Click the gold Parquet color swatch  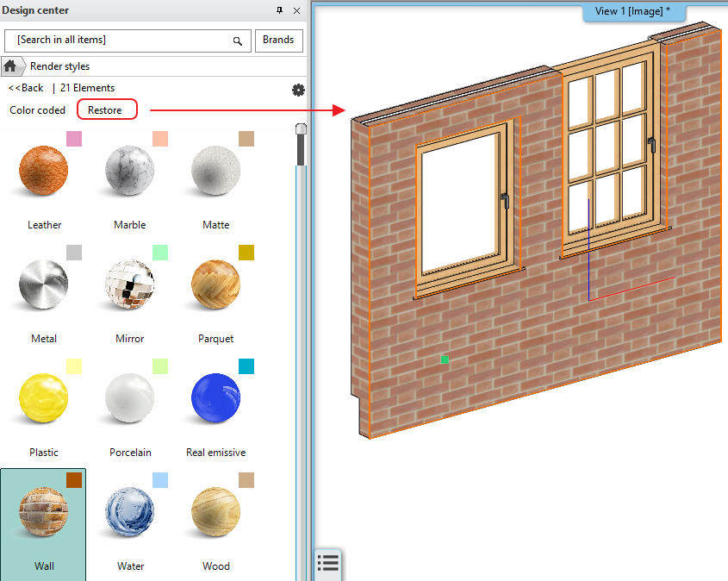click(x=246, y=253)
